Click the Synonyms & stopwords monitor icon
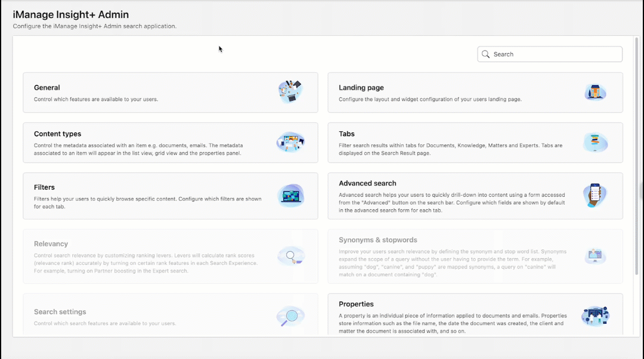Viewport: 644px width, 359px height. [595, 256]
